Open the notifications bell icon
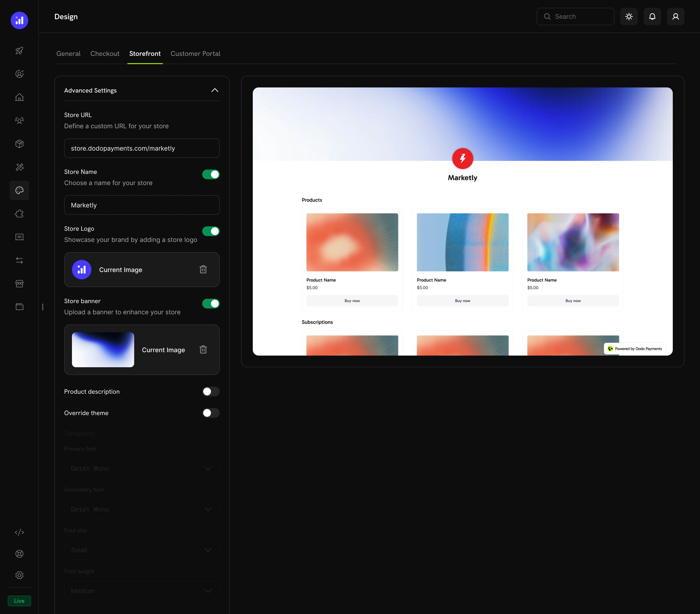The height and width of the screenshot is (614, 700). [x=652, y=16]
